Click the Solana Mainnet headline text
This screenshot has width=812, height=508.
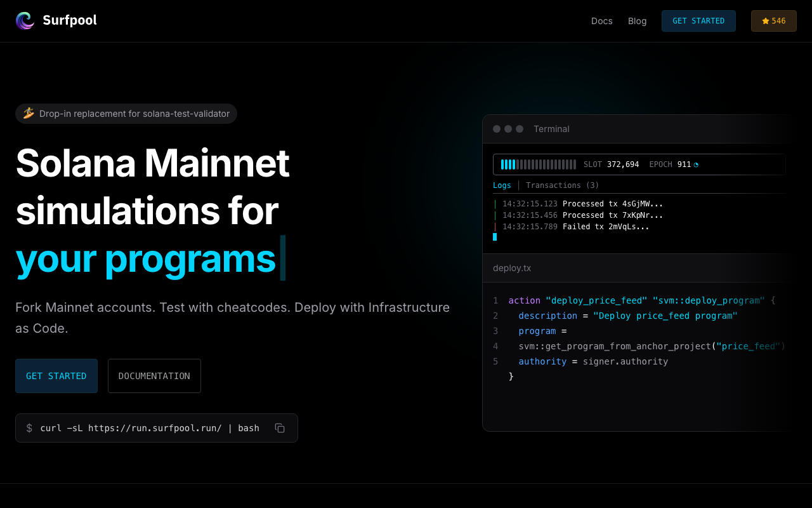pyautogui.click(x=152, y=163)
